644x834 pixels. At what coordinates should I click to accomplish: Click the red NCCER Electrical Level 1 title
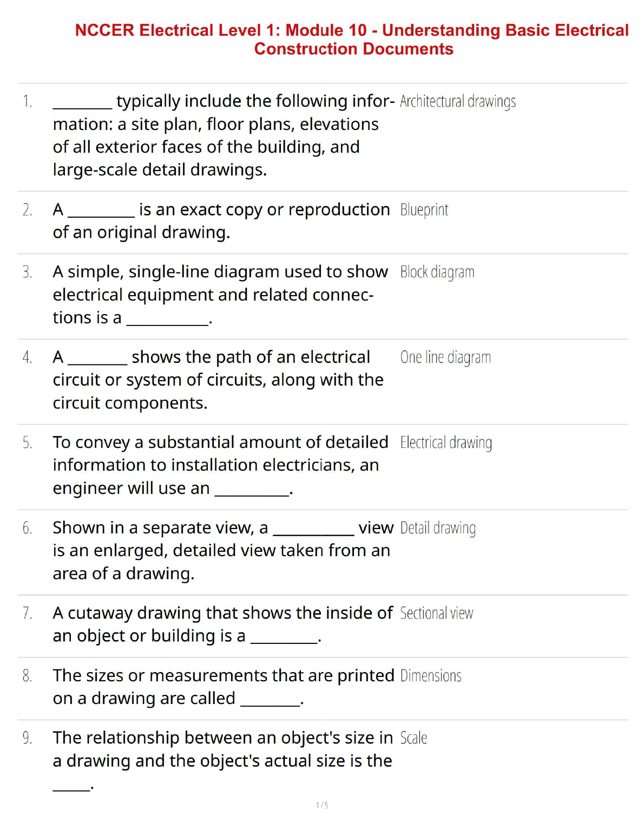(352, 39)
